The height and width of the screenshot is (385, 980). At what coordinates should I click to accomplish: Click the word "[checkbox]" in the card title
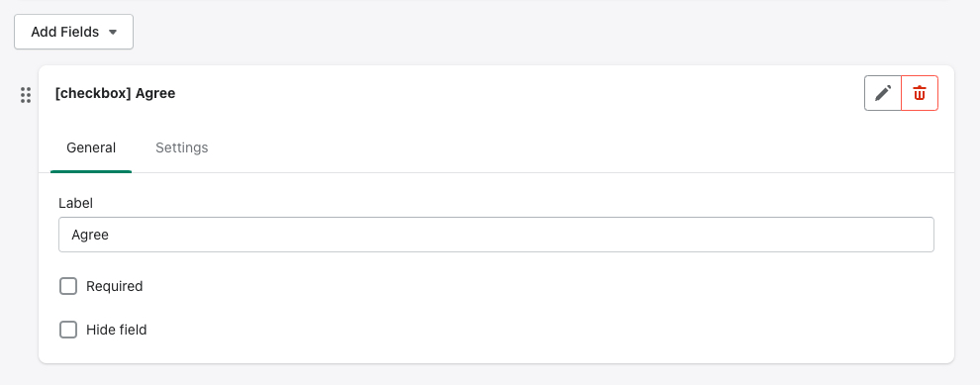(92, 93)
